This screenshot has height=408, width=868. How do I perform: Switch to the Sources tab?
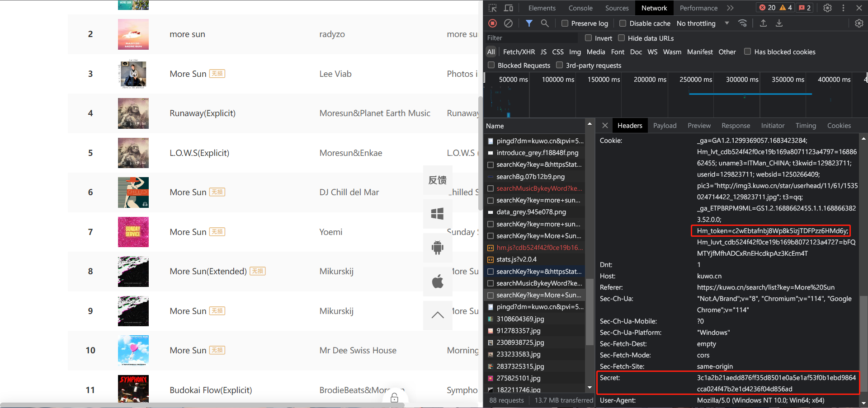tap(617, 8)
